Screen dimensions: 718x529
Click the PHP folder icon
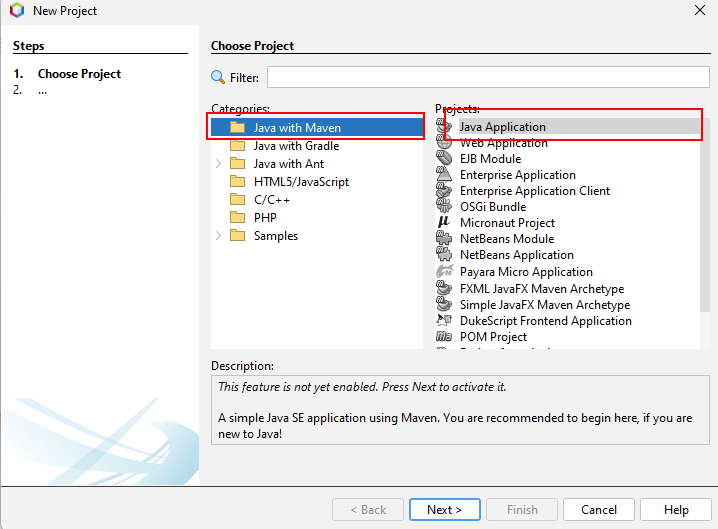(237, 217)
